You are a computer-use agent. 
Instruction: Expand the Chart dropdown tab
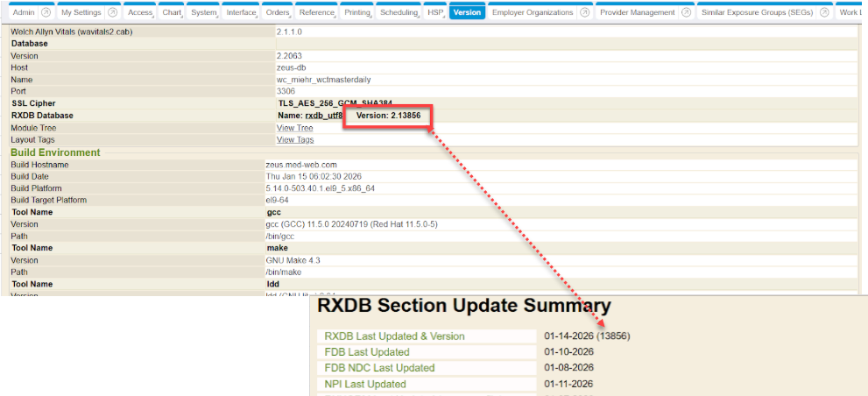point(172,12)
